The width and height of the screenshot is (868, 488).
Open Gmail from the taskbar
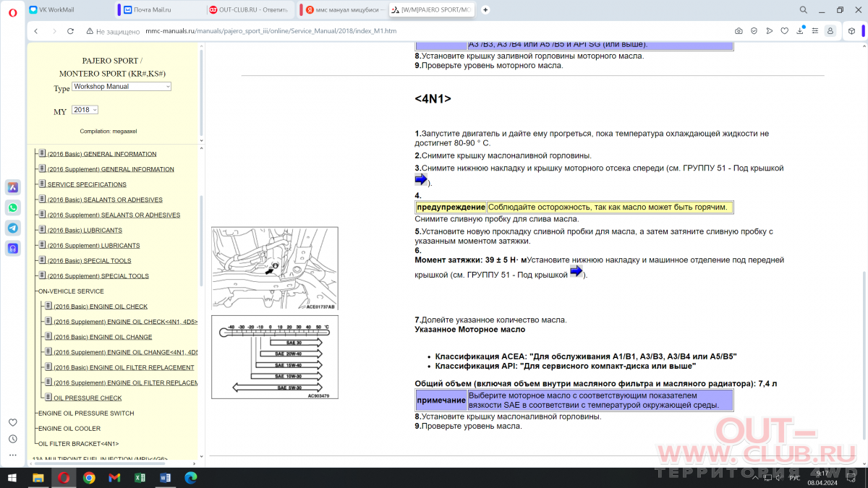(114, 478)
